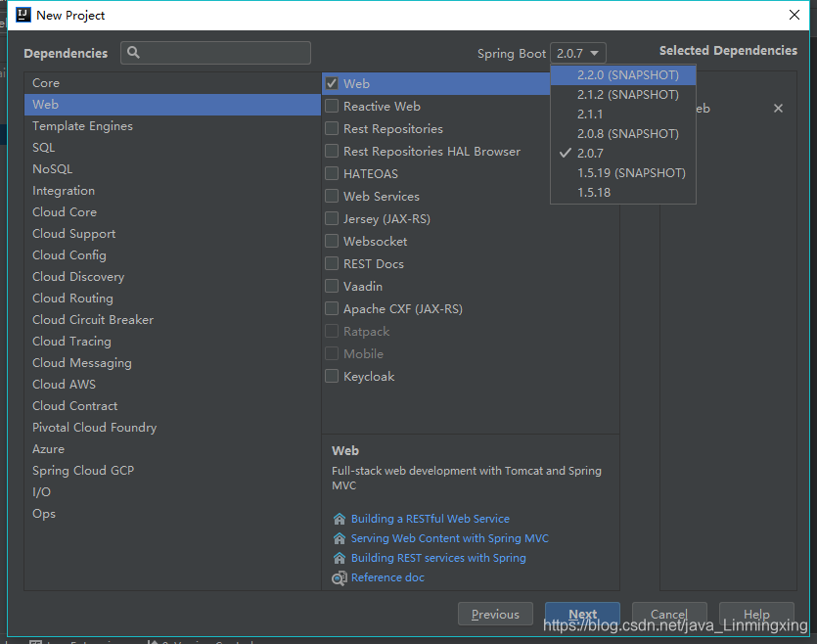Uncheck the Web dependency checkbox

tap(332, 83)
